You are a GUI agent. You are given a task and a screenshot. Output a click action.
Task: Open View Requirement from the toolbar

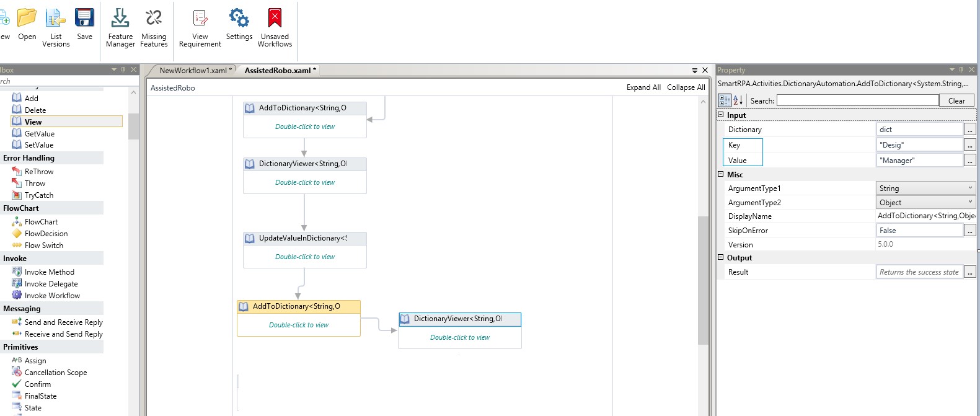pyautogui.click(x=200, y=27)
